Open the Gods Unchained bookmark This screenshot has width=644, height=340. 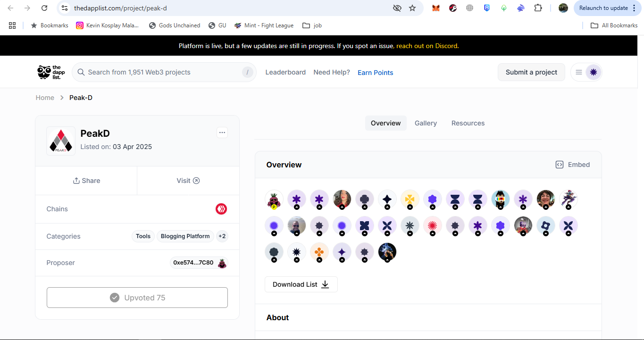[174, 25]
